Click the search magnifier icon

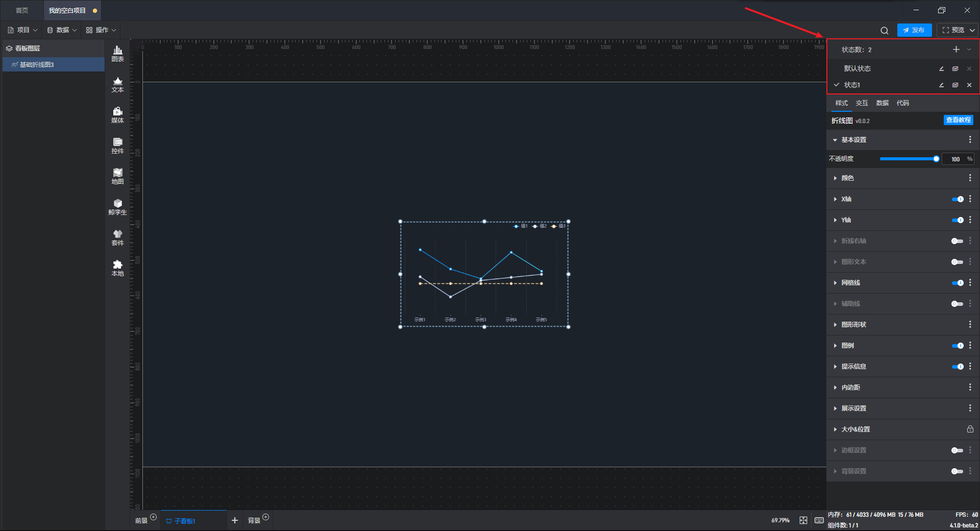pos(885,31)
